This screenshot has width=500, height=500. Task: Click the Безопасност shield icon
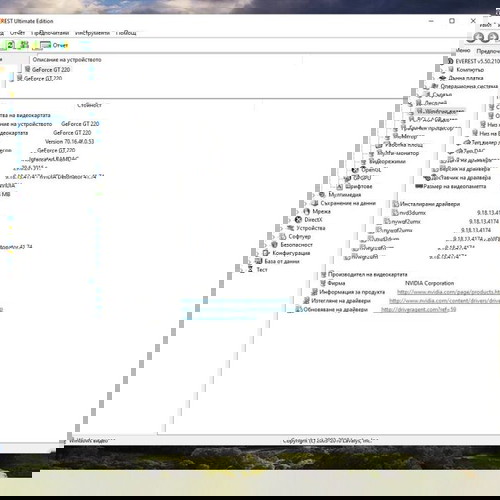pyautogui.click(x=274, y=245)
